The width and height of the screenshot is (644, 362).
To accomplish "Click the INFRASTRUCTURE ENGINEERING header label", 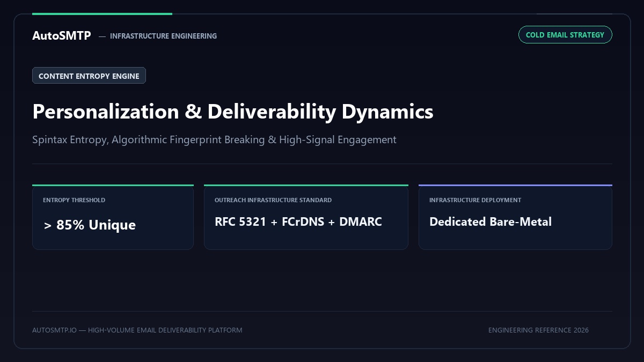I will [163, 36].
